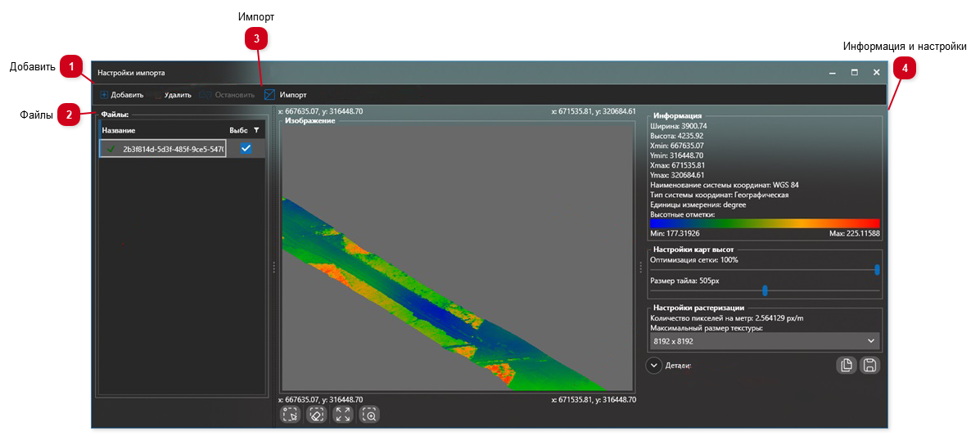This screenshot has height=436, width=980.
Task: Click the greyed-out Остановить toolbar button
Action: (x=227, y=95)
